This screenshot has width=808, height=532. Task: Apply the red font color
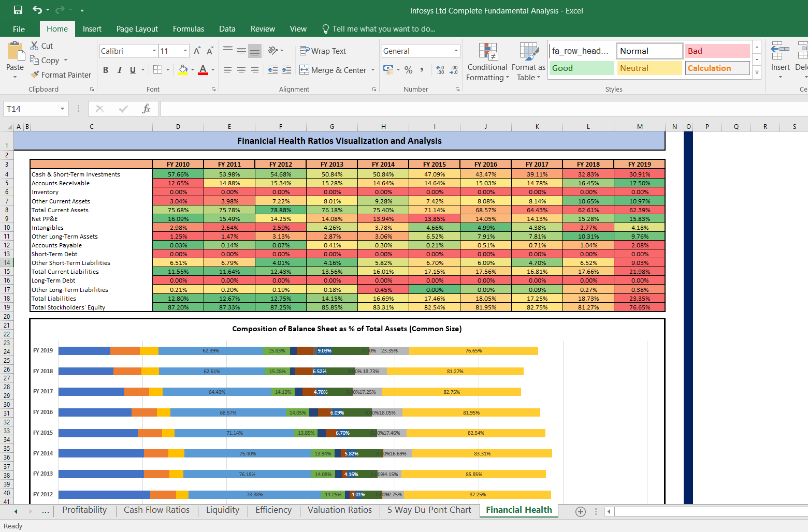click(203, 70)
